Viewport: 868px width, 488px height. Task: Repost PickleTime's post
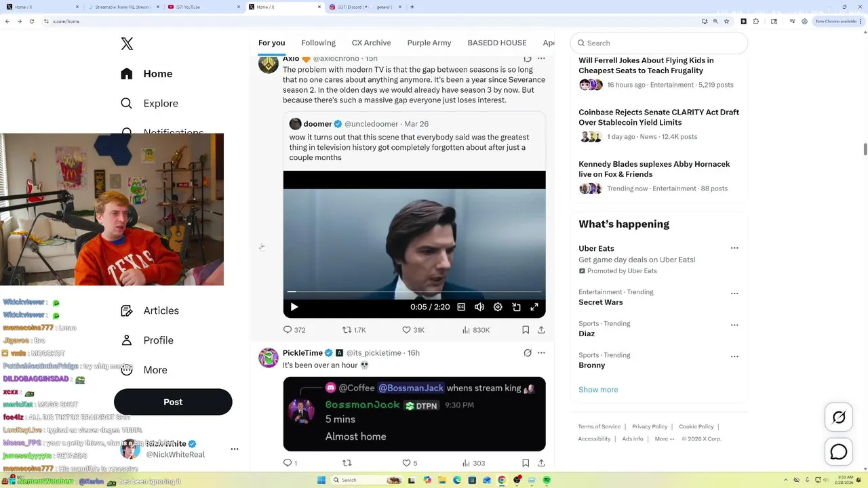tap(347, 464)
